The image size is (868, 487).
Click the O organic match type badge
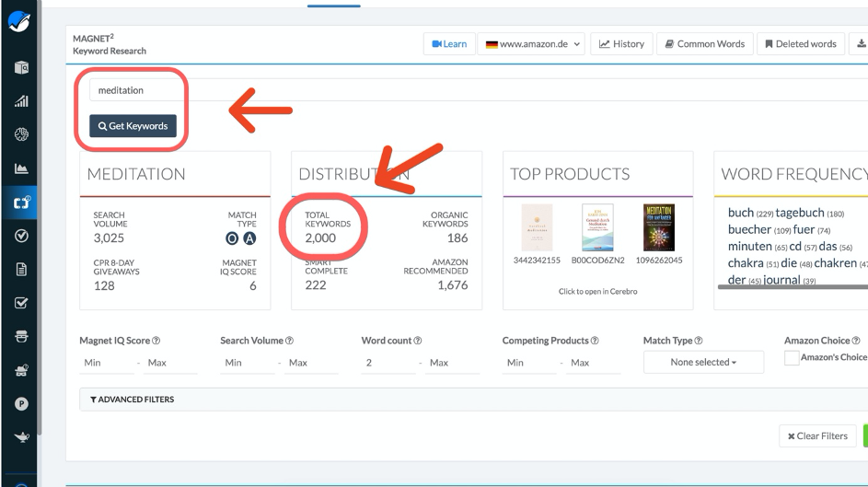click(232, 238)
